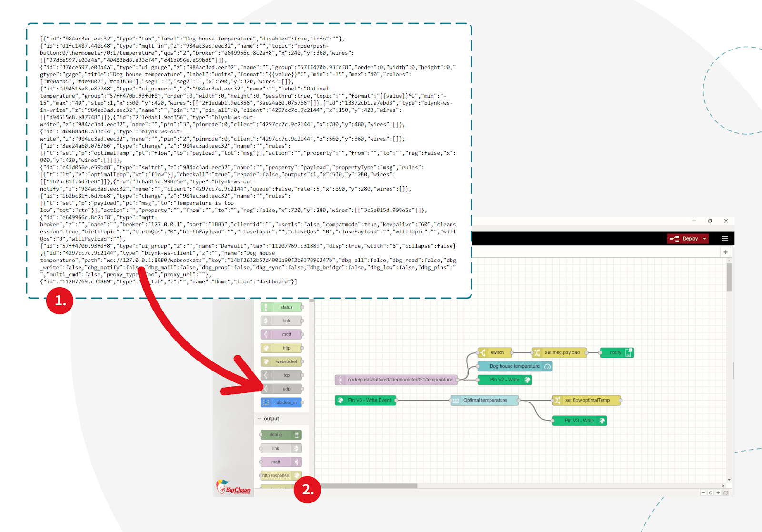Click the canvas horizontal scrollbar thumb

(366, 486)
